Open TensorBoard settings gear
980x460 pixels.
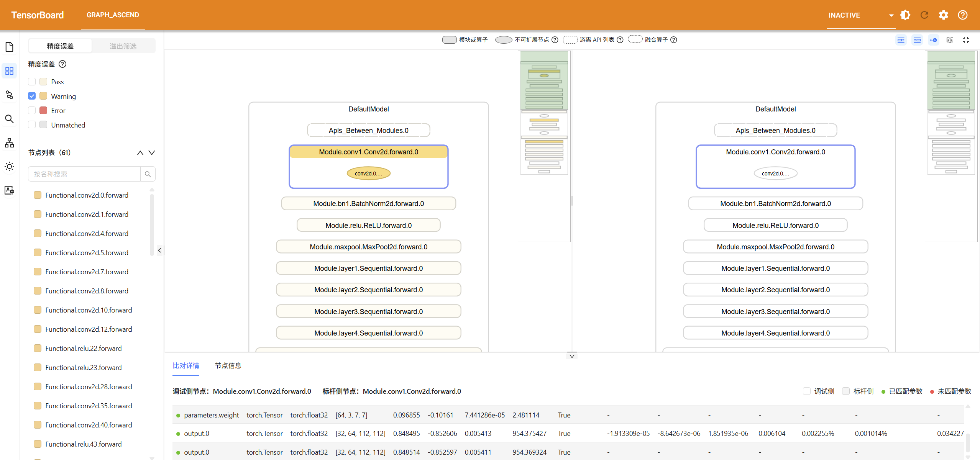point(944,15)
